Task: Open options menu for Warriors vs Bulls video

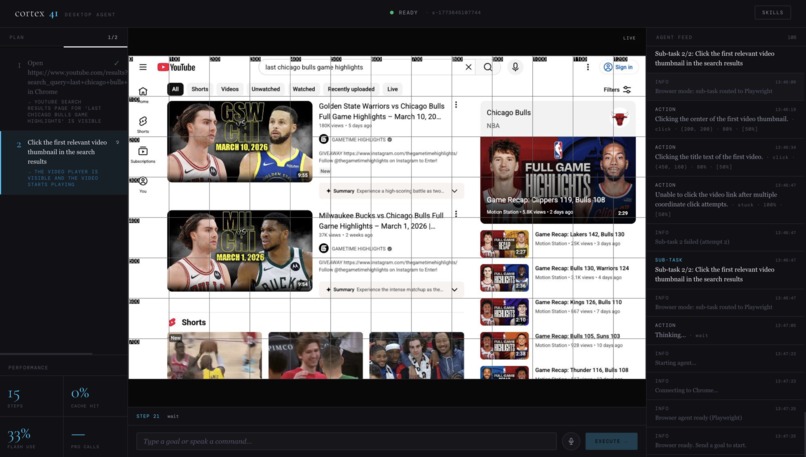Action: pyautogui.click(x=456, y=105)
